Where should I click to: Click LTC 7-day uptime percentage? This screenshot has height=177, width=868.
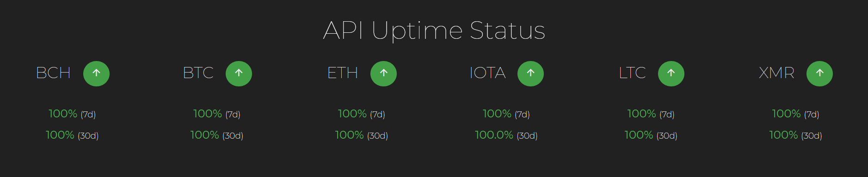click(641, 114)
